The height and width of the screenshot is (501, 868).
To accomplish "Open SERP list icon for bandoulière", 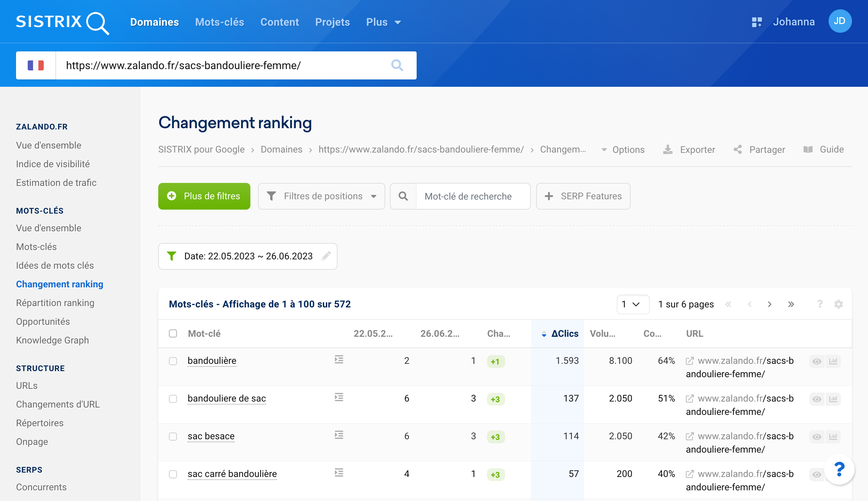I will (x=339, y=360).
